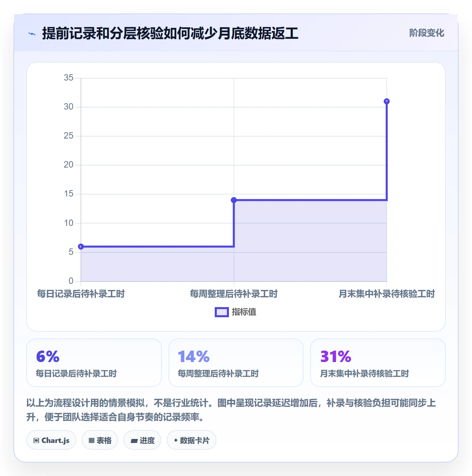Click the data point at value 6
The width and height of the screenshot is (472, 476).
click(x=81, y=246)
